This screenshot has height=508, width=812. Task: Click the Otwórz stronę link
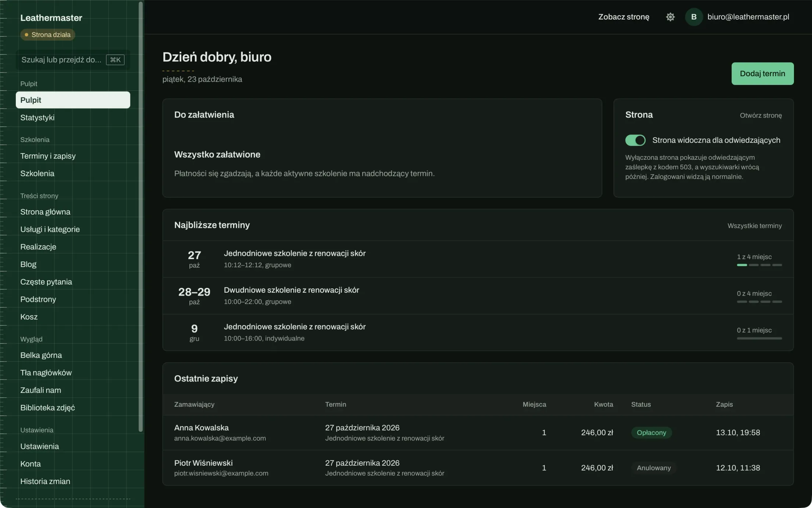[x=761, y=116]
